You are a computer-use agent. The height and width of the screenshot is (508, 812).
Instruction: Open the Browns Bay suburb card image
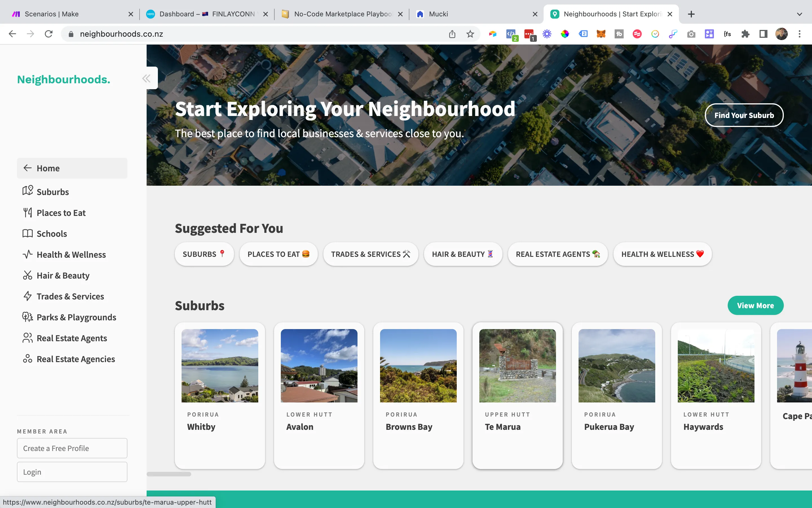[x=418, y=365]
